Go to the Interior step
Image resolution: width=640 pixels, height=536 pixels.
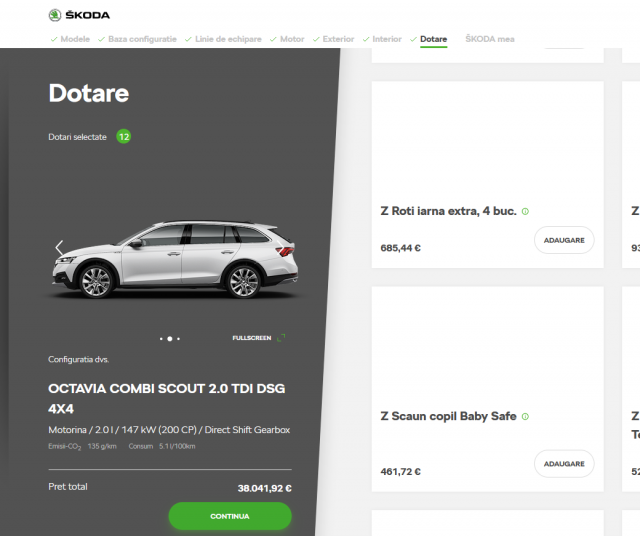pyautogui.click(x=386, y=39)
